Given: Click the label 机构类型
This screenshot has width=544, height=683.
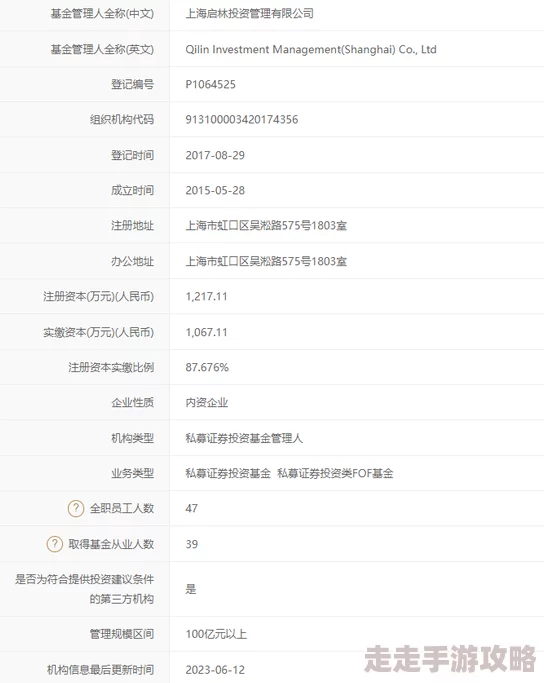Looking at the screenshot, I should pos(132,438).
